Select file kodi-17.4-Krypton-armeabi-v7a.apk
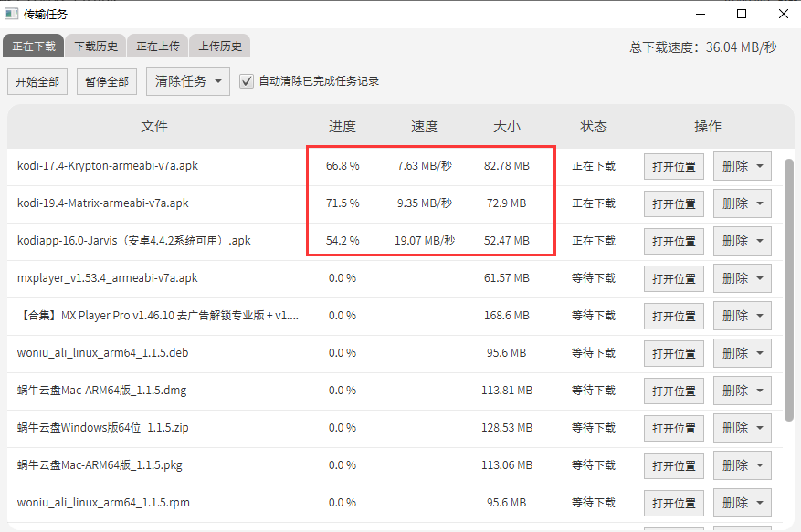801x532 pixels. (x=107, y=166)
